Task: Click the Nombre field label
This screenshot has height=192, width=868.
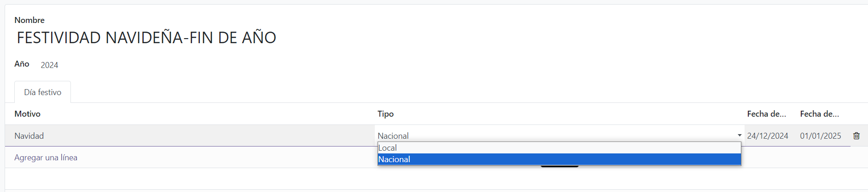Action: pos(29,20)
